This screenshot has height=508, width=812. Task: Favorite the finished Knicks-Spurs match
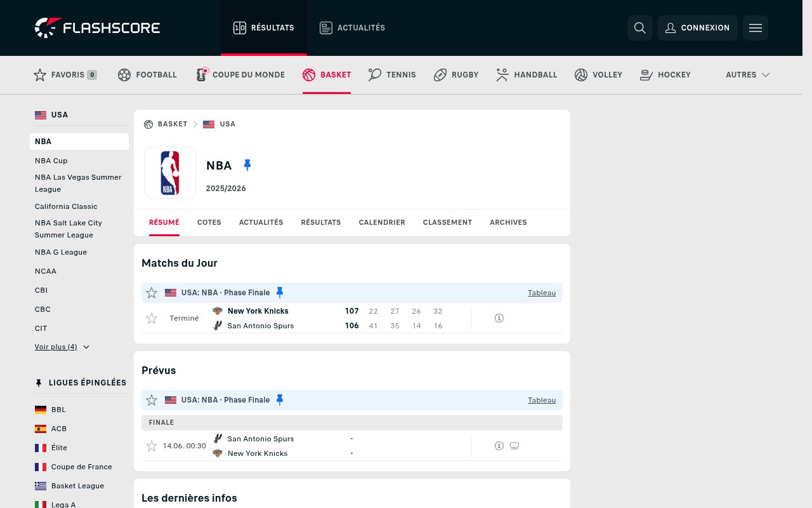[x=152, y=318]
